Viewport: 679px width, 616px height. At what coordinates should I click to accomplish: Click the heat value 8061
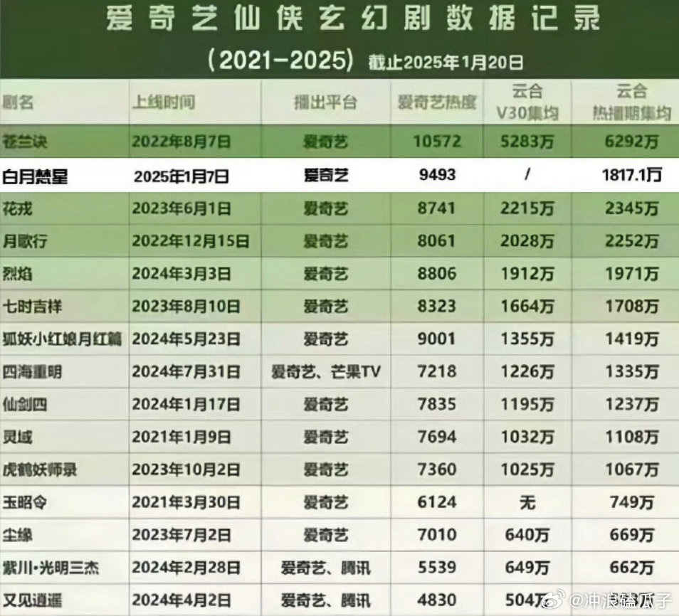coord(437,241)
